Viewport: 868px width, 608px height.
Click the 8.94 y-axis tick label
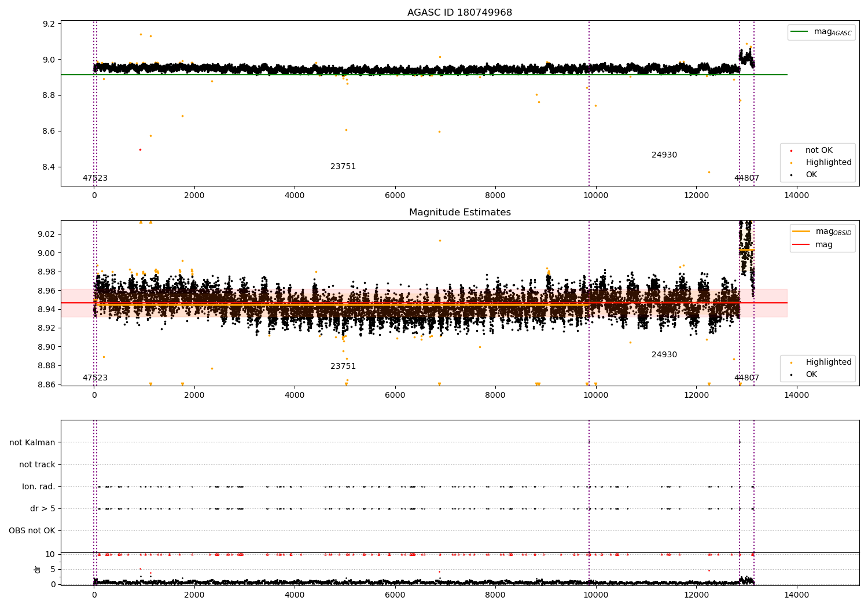[x=47, y=309]
